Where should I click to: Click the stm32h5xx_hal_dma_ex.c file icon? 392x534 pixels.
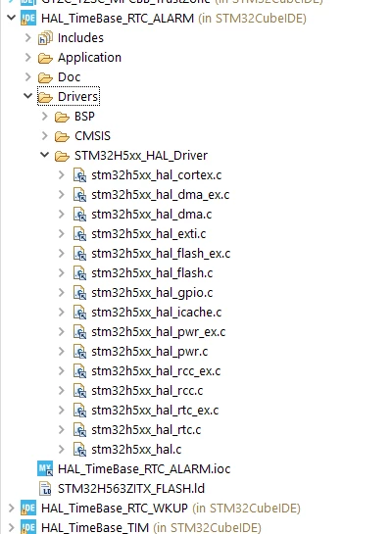pos(79,195)
